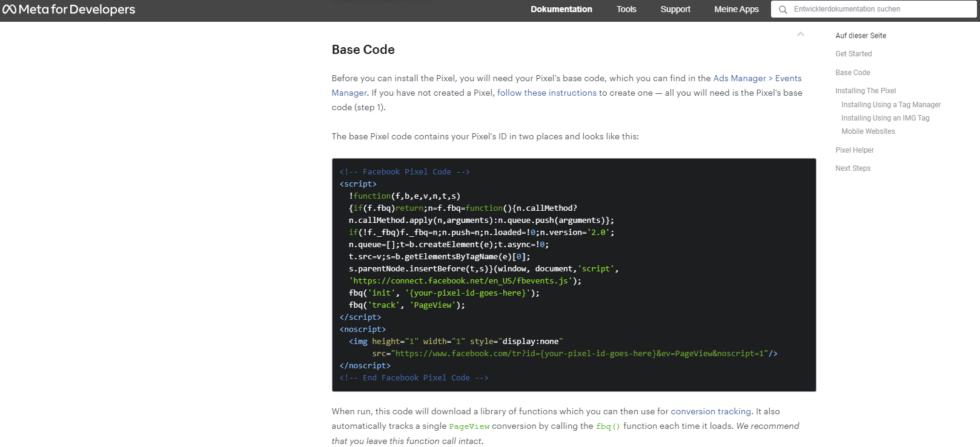
Task: Open the follow these instructions link
Action: 546,93
